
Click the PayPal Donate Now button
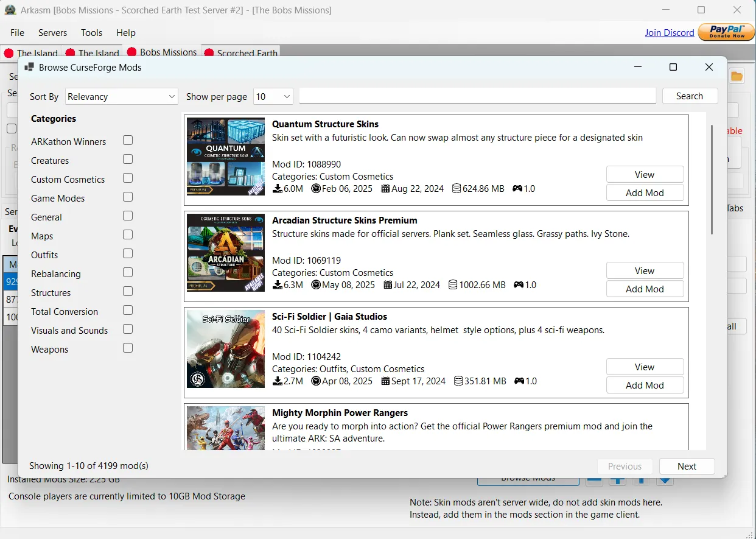pos(727,32)
